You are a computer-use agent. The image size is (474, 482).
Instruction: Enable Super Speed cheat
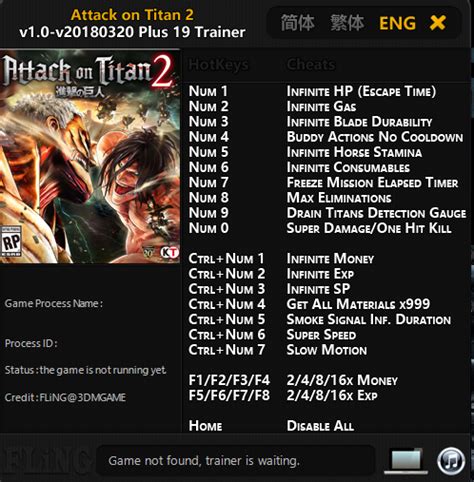(321, 335)
